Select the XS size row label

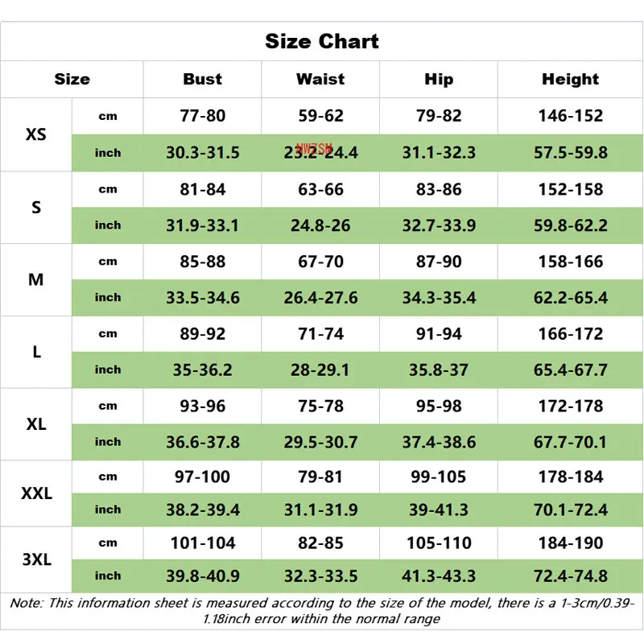click(x=36, y=134)
